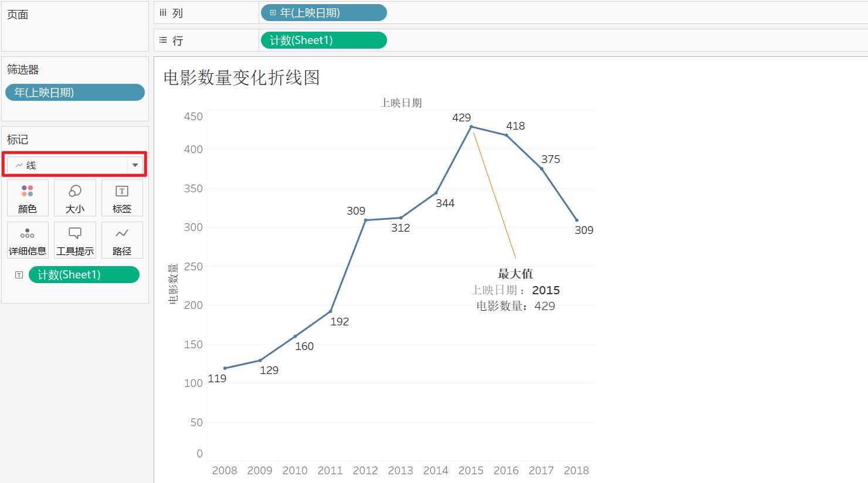The width and height of the screenshot is (868, 483).
Task: Click the chart title 电影数量变化折线图
Action: click(242, 78)
